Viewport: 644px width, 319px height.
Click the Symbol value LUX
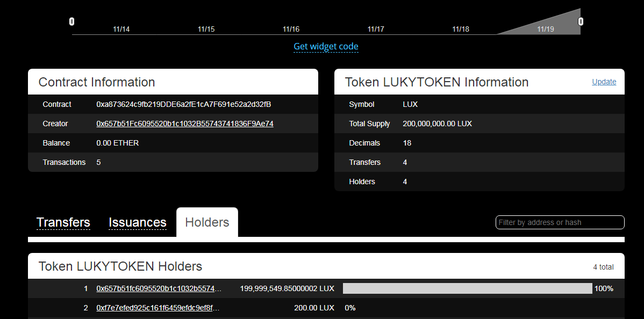[410, 104]
